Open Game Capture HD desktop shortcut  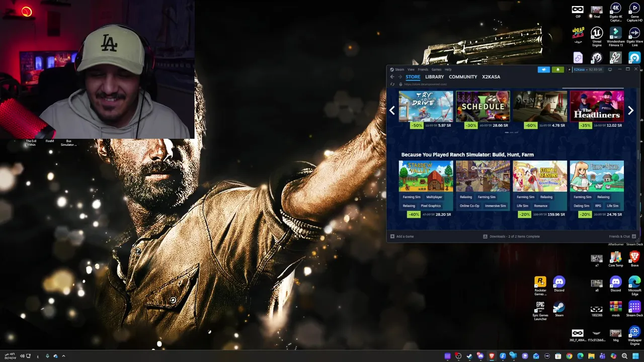(634, 13)
